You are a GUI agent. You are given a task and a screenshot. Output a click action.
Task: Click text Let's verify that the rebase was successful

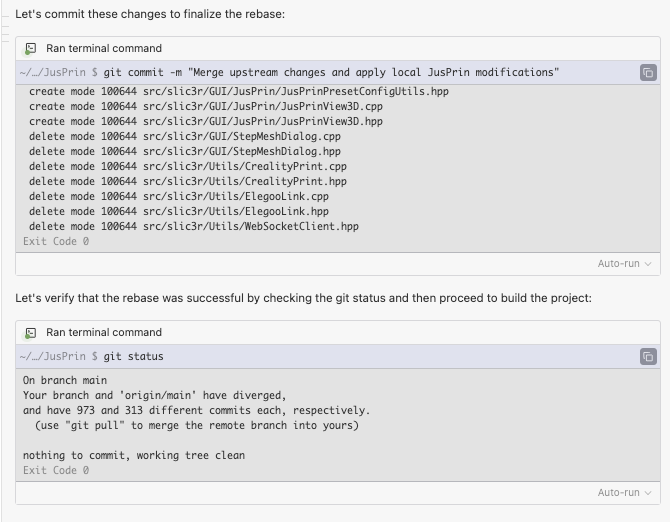coord(303,298)
